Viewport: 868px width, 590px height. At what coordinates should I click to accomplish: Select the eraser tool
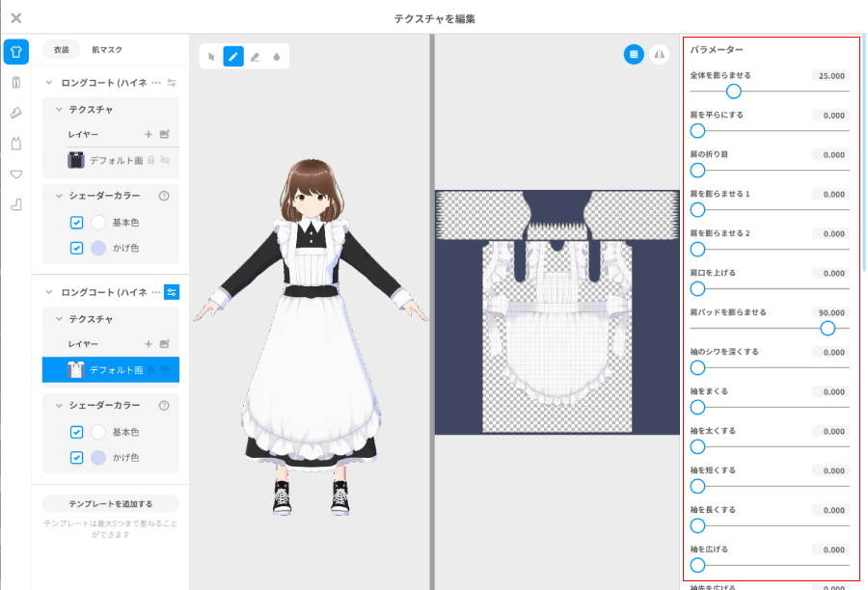coord(256,57)
